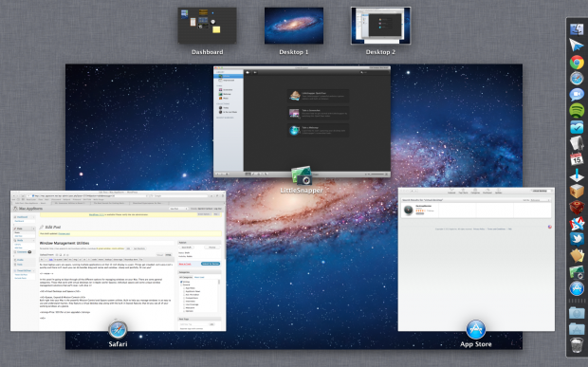
Task: Open Finder from the Dock
Action: [x=577, y=29]
